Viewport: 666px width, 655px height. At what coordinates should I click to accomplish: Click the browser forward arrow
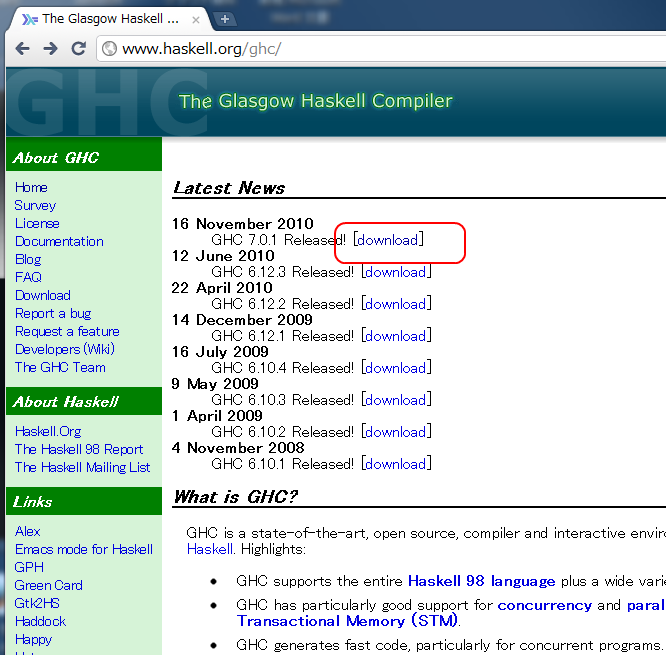pos(50,48)
